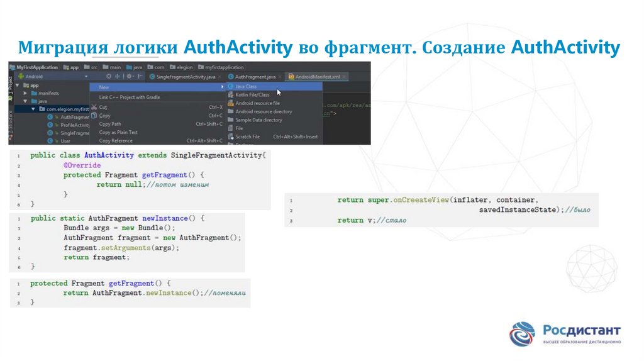Click the slide title heading text
Screen dimensions: 644x361
(x=319, y=47)
